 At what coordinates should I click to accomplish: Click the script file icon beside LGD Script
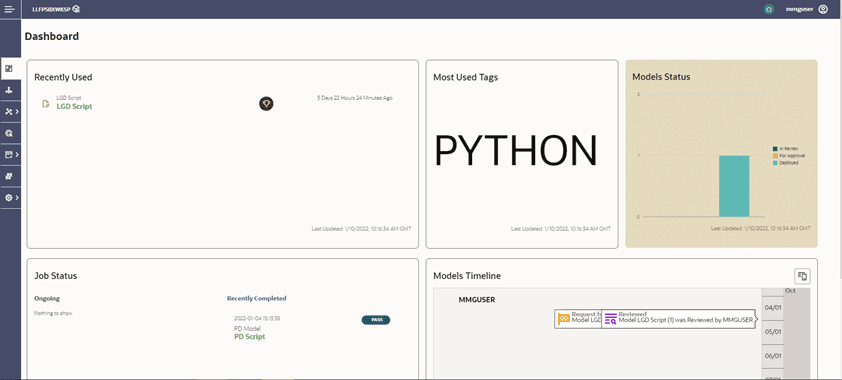(x=46, y=104)
